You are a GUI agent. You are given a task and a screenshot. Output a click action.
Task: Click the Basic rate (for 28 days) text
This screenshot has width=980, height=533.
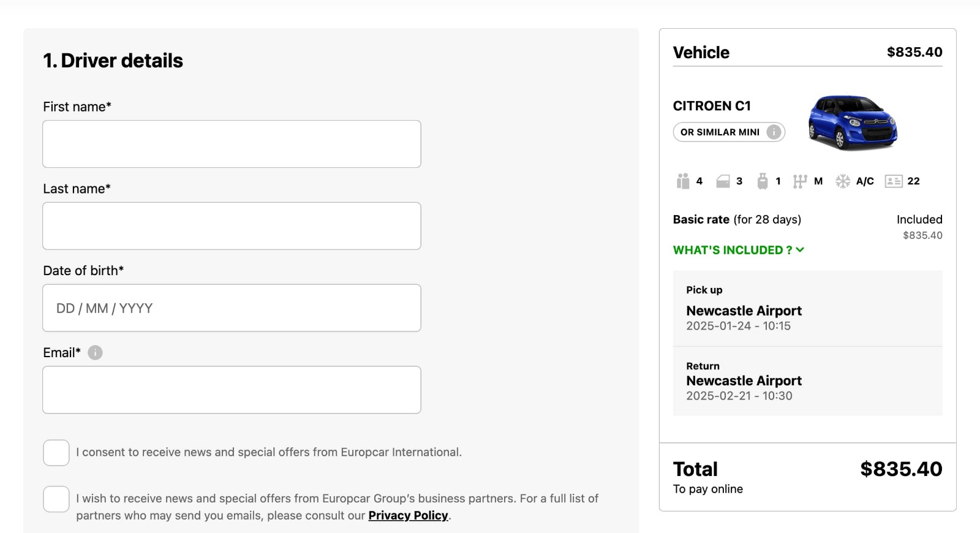tap(737, 219)
